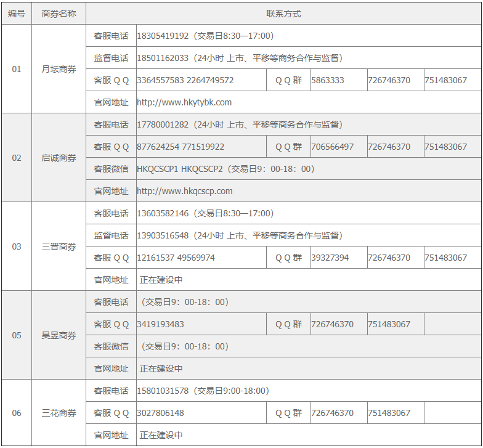The height and width of the screenshot is (448, 483).
Task: Click the 三花商务 name cell
Action: click(59, 413)
